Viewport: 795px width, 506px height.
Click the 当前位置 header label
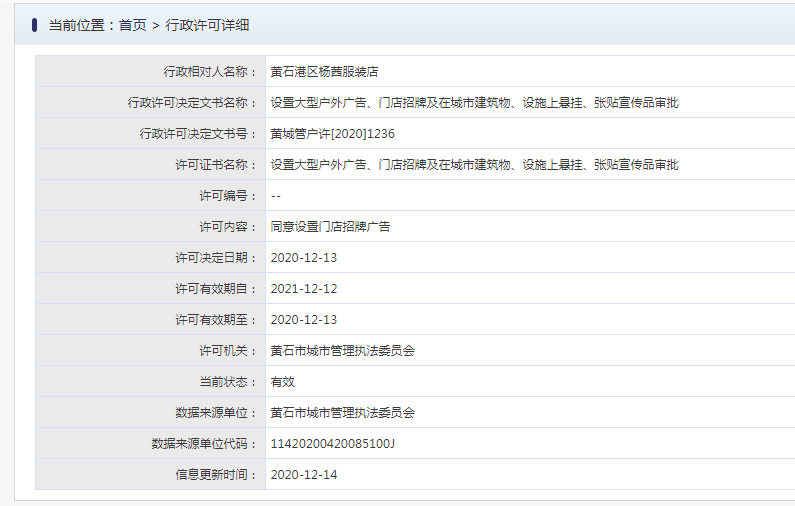[x=77, y=25]
